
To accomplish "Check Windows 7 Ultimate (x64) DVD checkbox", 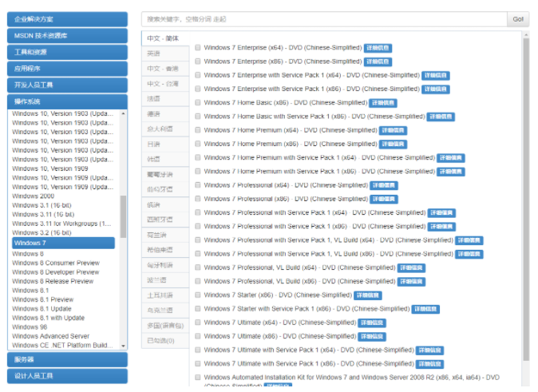I will point(198,323).
